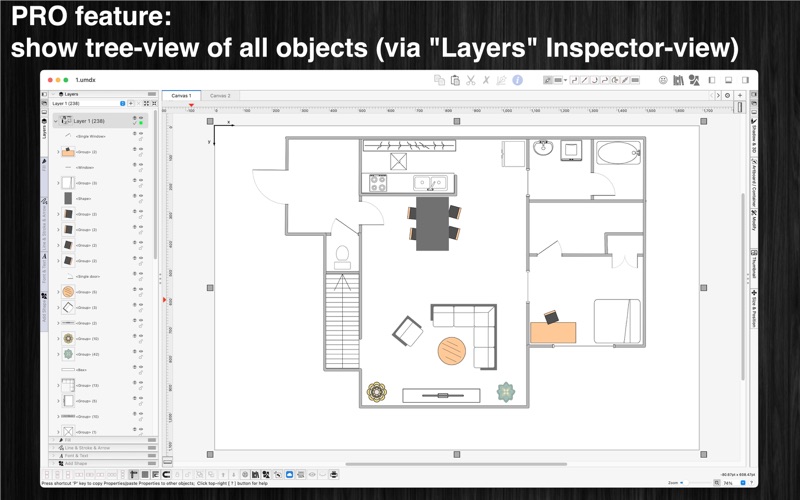Open the Layers vertical side tab
800x500 pixels.
(44, 128)
